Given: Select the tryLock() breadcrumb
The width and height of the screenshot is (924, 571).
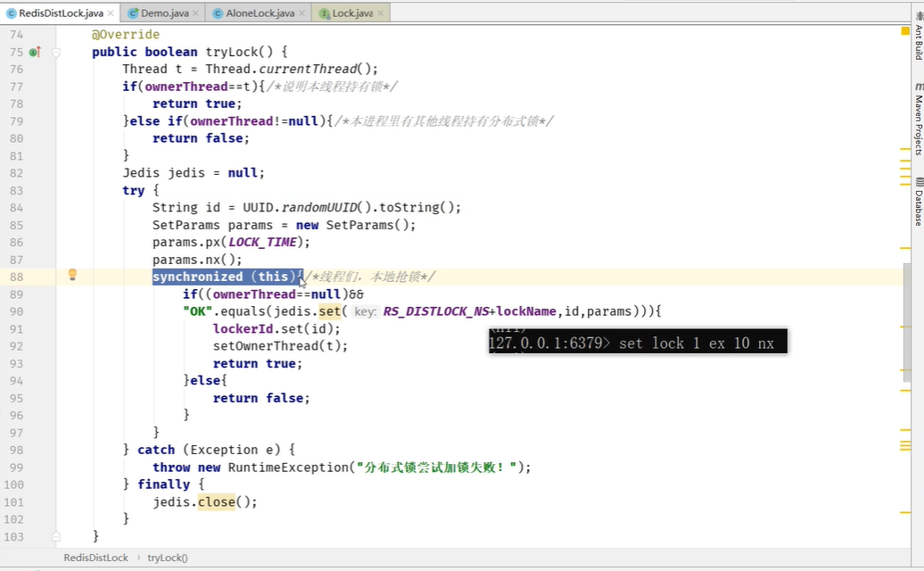Looking at the screenshot, I should pos(168,558).
